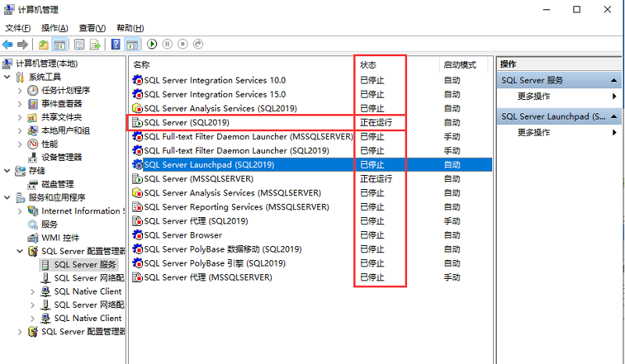Screen dimensions: 625x364
Task: Open 更多操作 under SQL Server 服务
Action: tap(534, 96)
